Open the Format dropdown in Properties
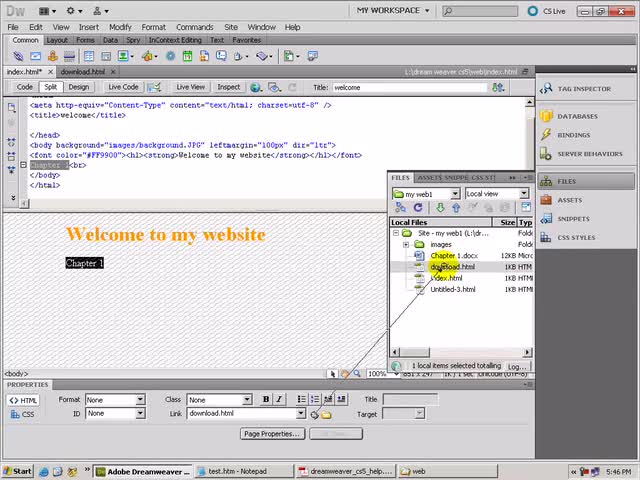This screenshot has width=640, height=480. pyautogui.click(x=140, y=400)
